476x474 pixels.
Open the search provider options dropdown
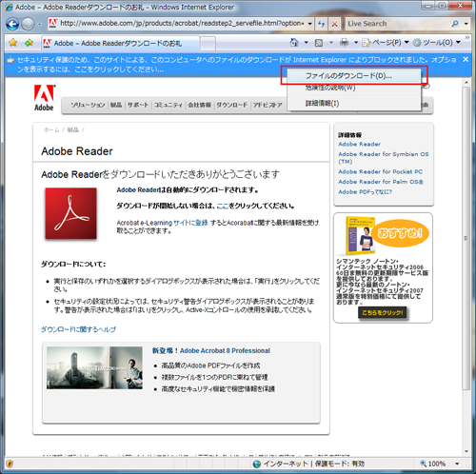pyautogui.click(x=466, y=24)
